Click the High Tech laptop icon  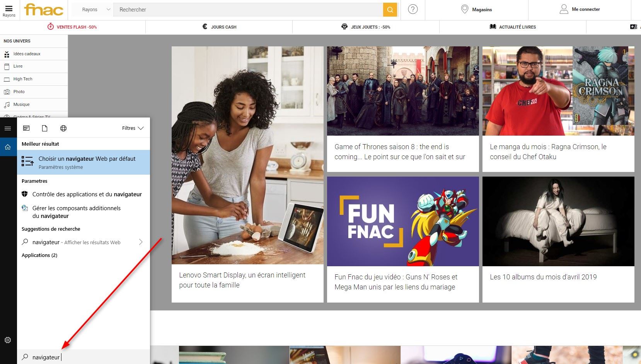point(7,79)
